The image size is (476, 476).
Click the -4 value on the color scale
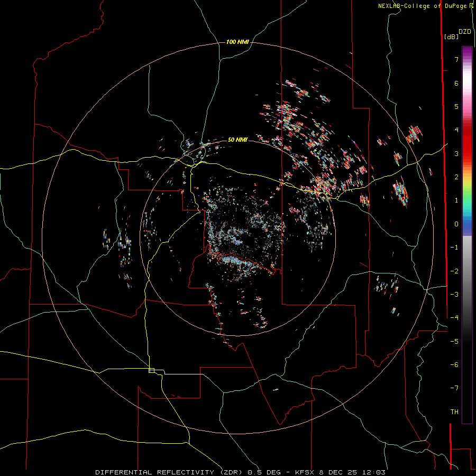pyautogui.click(x=454, y=318)
